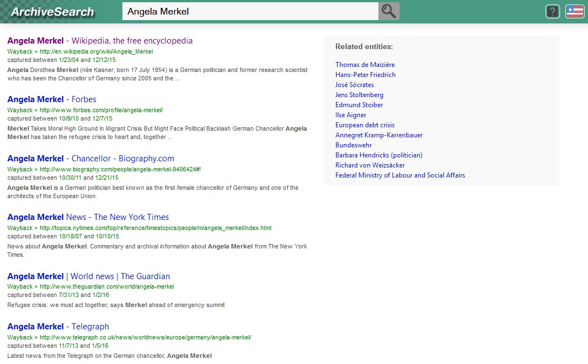Click the Wayback label in the Forbes result

[x=20, y=111]
